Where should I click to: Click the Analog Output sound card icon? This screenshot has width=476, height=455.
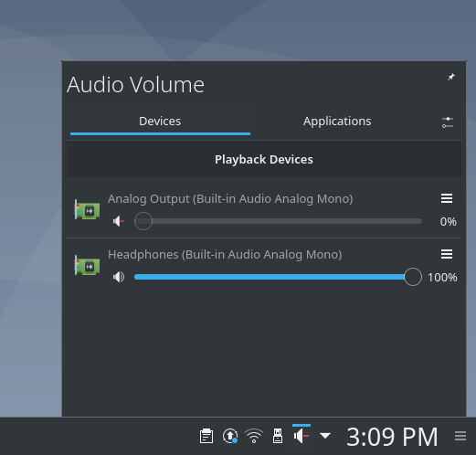click(87, 210)
